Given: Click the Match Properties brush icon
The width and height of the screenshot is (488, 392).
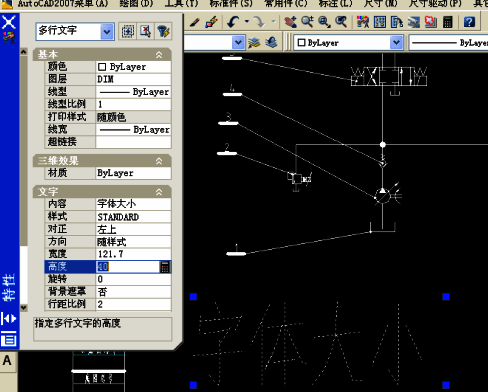Looking at the screenshot, I should click(x=194, y=22).
